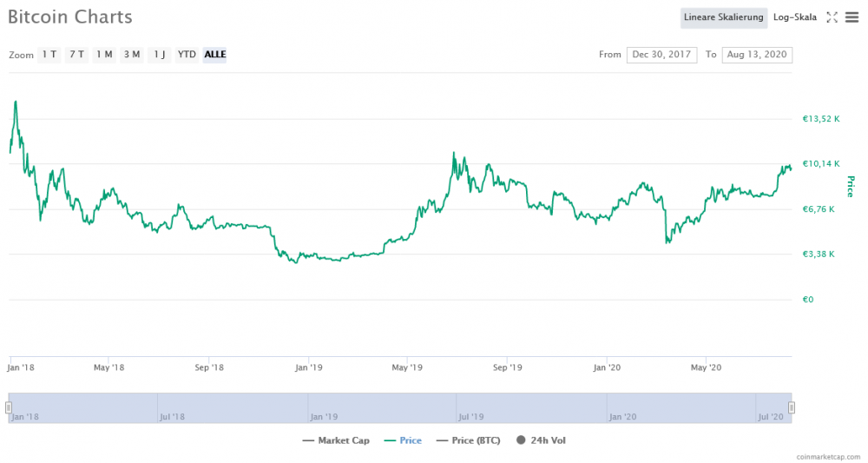The width and height of the screenshot is (868, 463).
Task: Open the To date field
Action: pos(757,54)
